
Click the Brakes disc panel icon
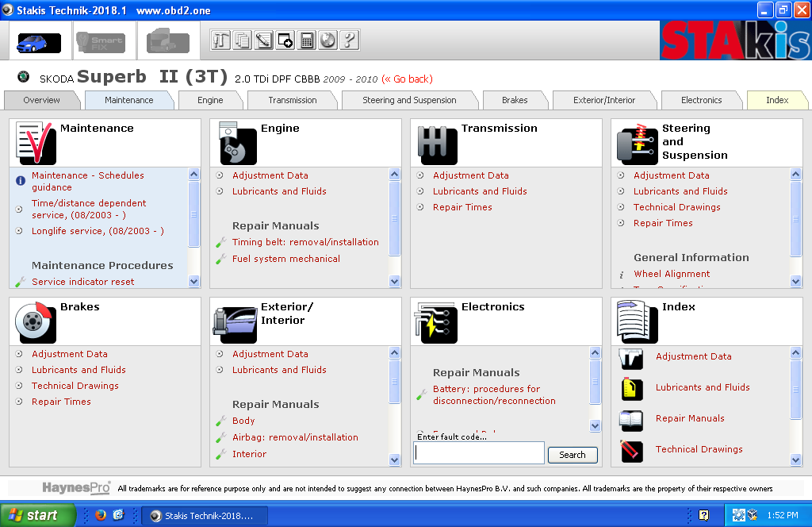[x=35, y=322]
